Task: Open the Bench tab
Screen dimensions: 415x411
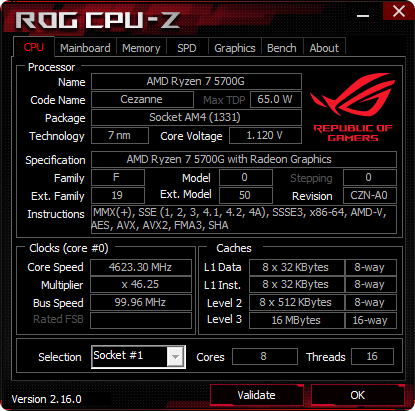Action: pos(282,48)
